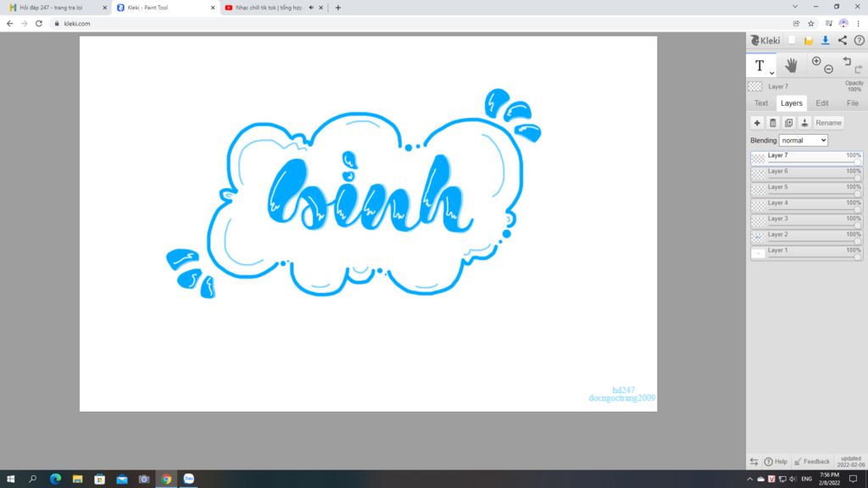The image size is (868, 488).
Task: Create a new image with white page icon
Action: click(x=793, y=41)
